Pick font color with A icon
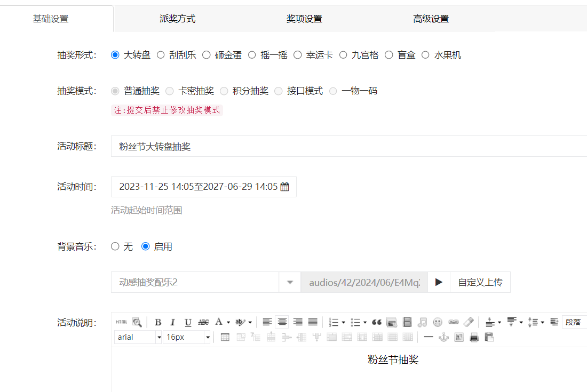The image size is (587, 392). pos(219,322)
